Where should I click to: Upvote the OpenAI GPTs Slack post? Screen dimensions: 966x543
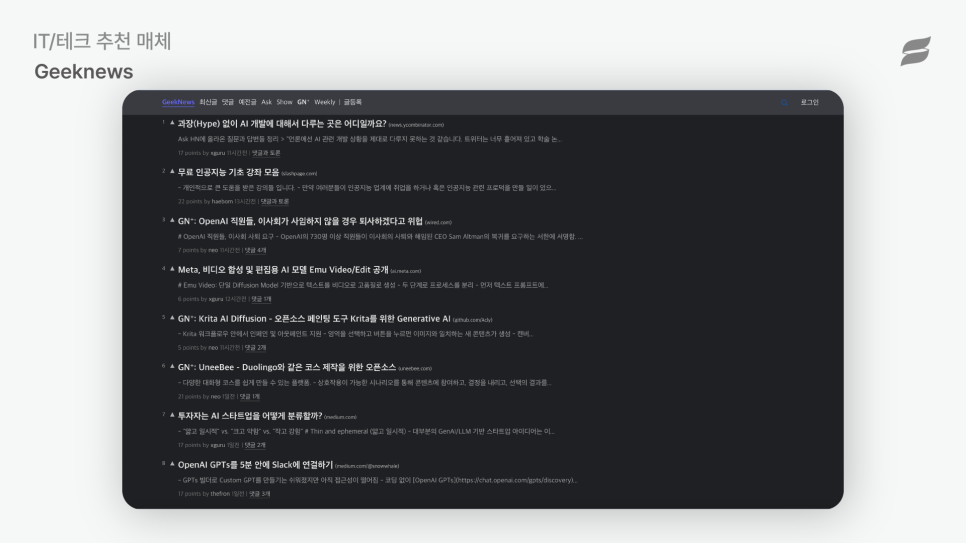point(172,463)
